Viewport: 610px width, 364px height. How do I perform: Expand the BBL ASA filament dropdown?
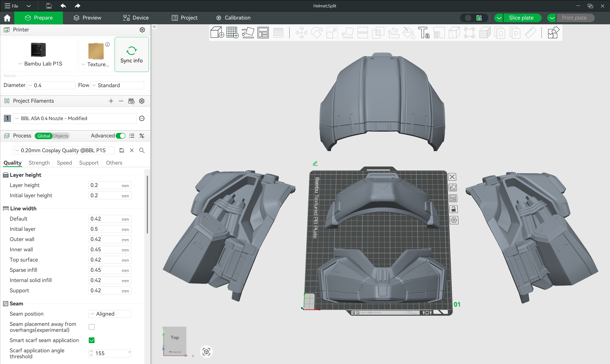coord(75,118)
